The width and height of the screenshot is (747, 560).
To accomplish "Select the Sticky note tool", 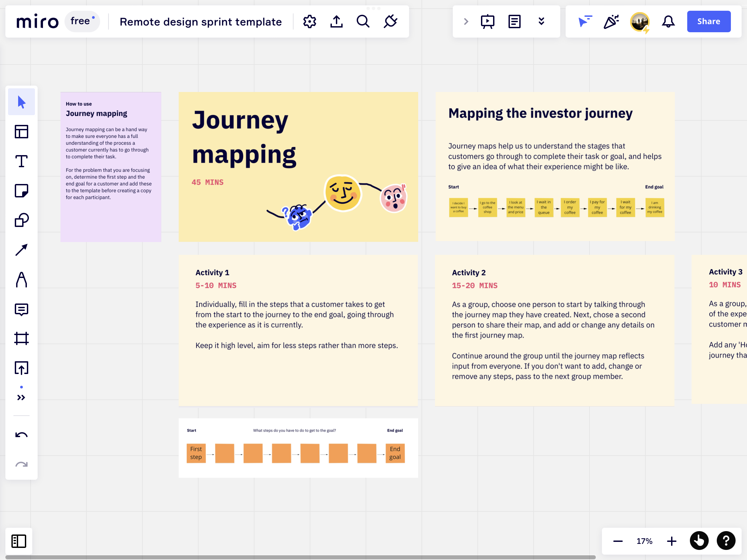I will click(x=21, y=191).
